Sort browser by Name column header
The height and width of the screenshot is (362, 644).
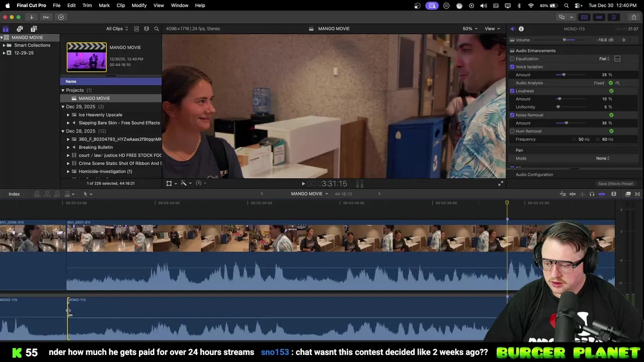111,81
